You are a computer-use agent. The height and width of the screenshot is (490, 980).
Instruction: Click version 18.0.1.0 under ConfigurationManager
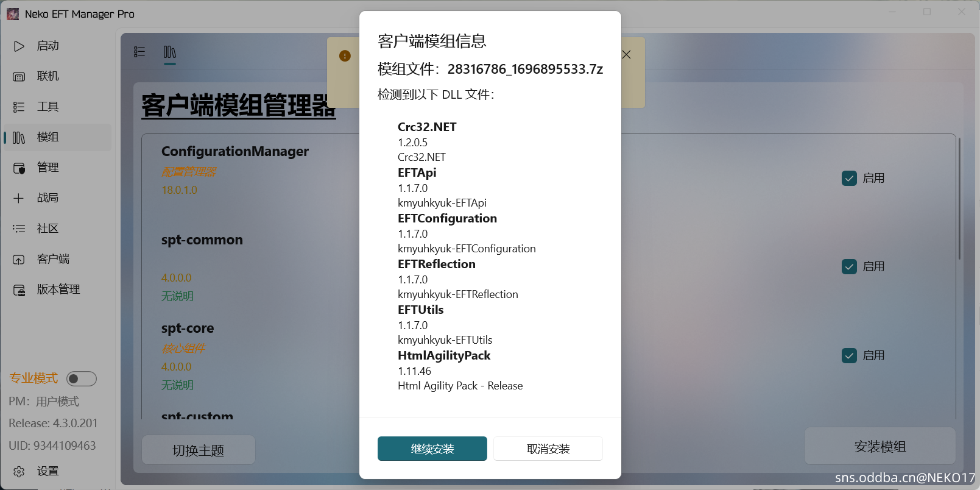pyautogui.click(x=179, y=190)
